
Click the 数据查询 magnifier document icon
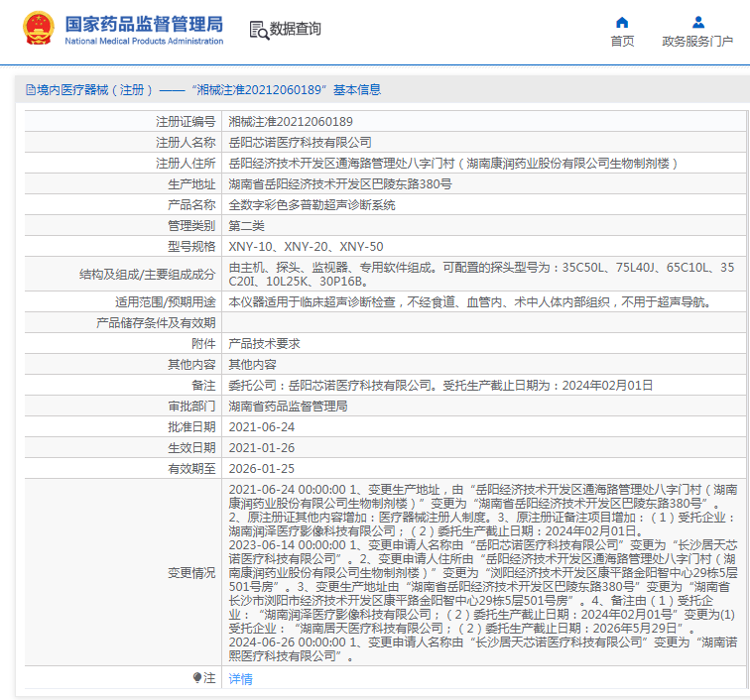click(x=258, y=30)
